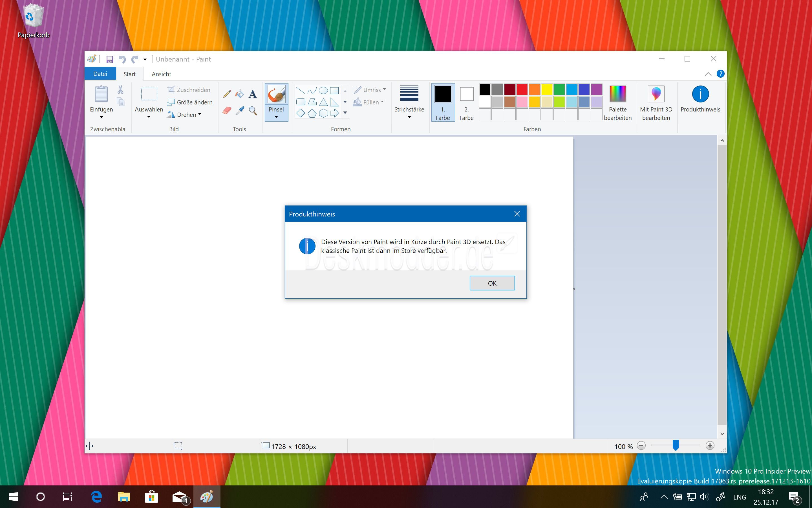Viewport: 812px width, 508px height.
Task: Expand the Auswählen dropdown arrow
Action: (x=149, y=117)
